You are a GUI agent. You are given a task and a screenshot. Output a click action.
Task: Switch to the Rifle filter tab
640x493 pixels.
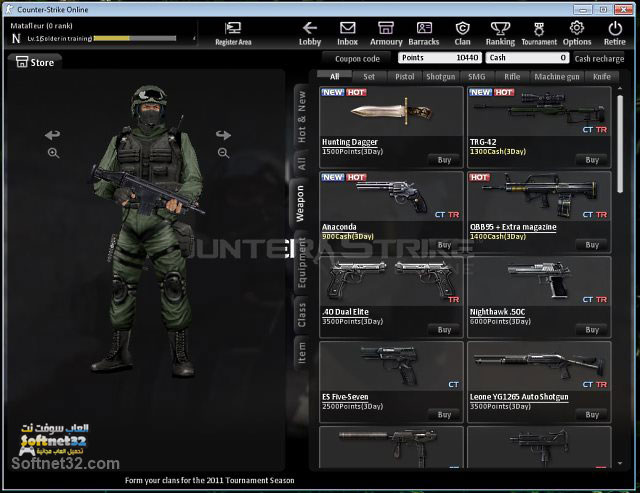pos(512,77)
